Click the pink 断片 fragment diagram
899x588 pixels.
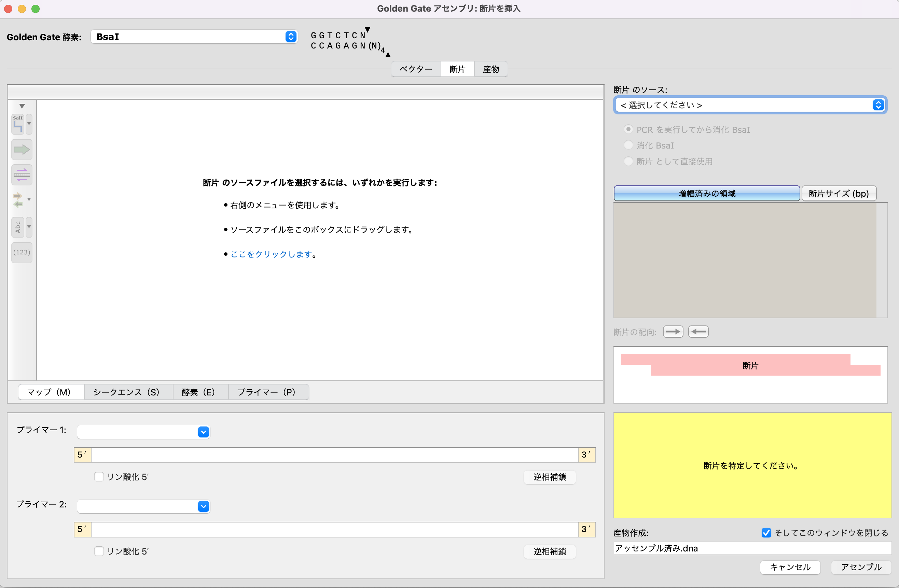750,365
